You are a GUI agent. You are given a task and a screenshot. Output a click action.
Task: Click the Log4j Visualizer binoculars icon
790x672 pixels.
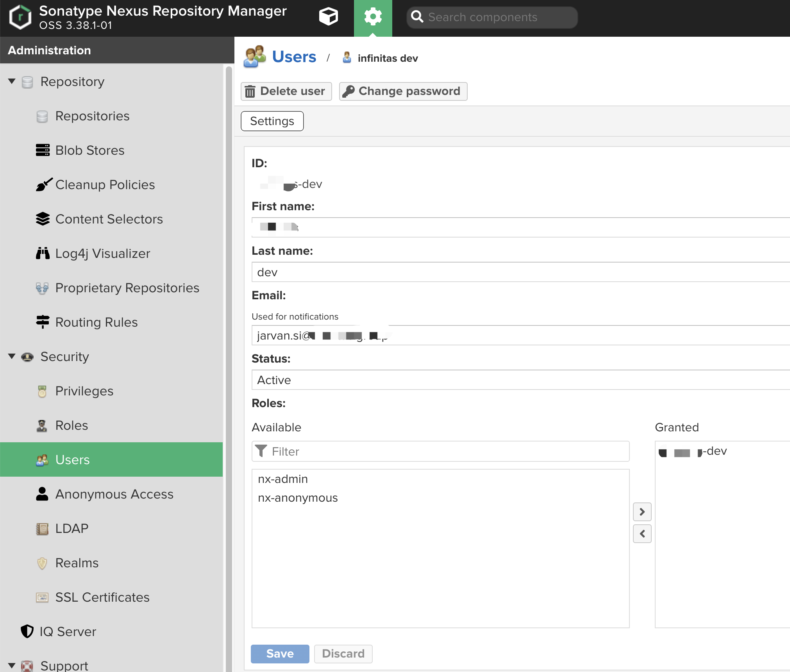43,253
